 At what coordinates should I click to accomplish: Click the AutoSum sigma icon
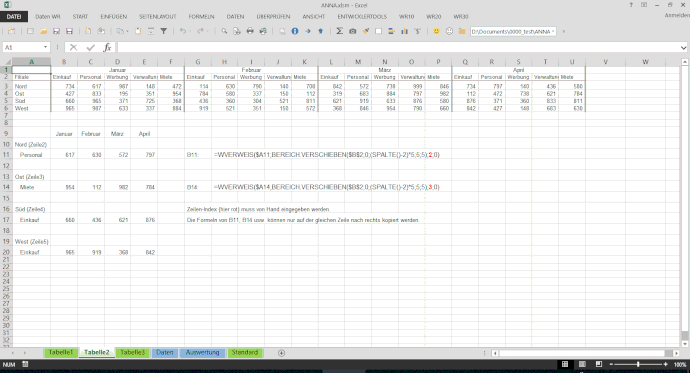(x=339, y=31)
